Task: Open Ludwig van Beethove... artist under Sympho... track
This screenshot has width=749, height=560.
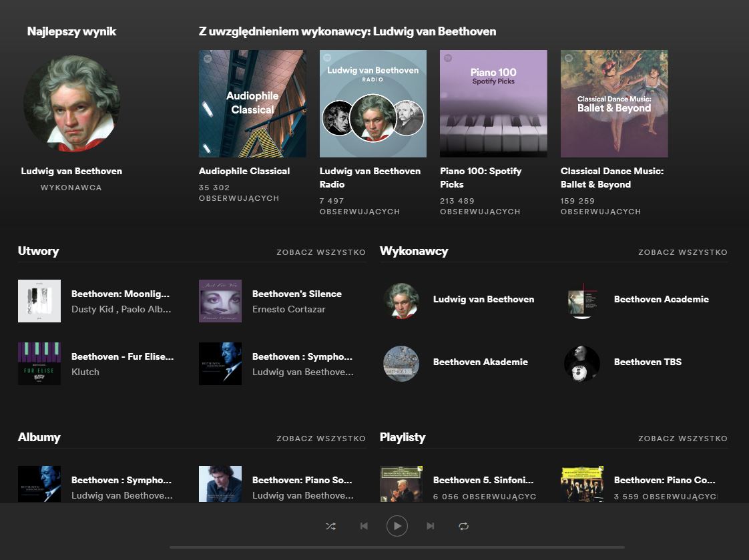Action: 303,371
